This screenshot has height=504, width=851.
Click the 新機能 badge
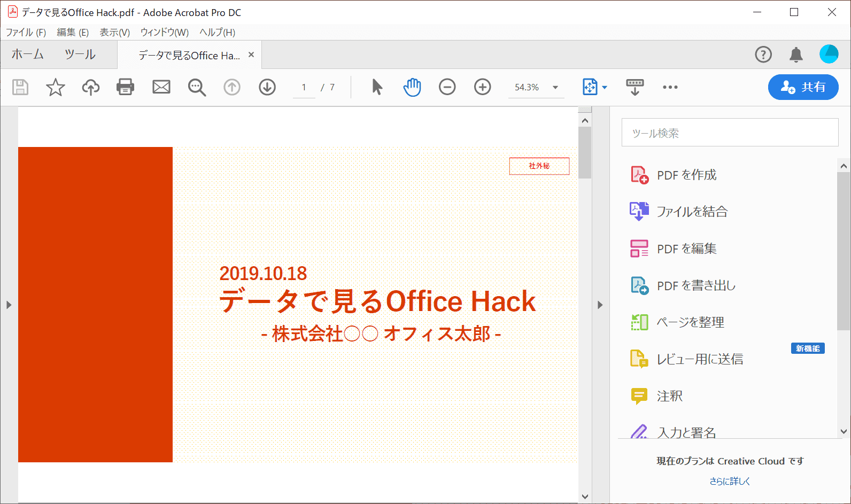click(x=808, y=348)
